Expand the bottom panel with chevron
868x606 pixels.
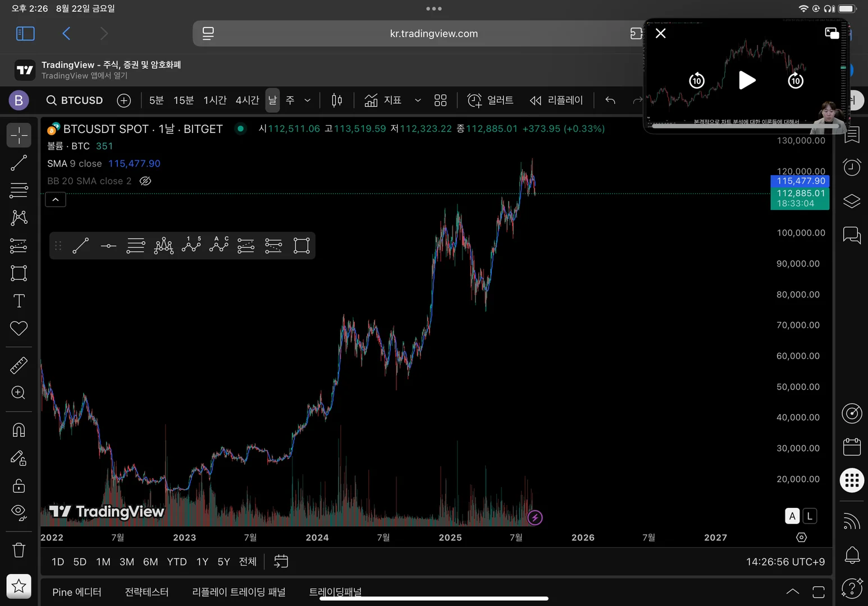[x=793, y=592]
